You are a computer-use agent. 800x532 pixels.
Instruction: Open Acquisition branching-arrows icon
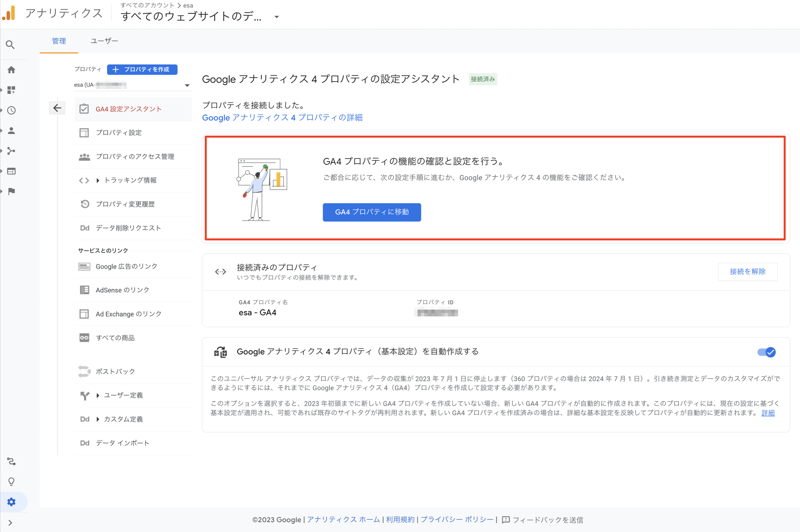coord(11,151)
